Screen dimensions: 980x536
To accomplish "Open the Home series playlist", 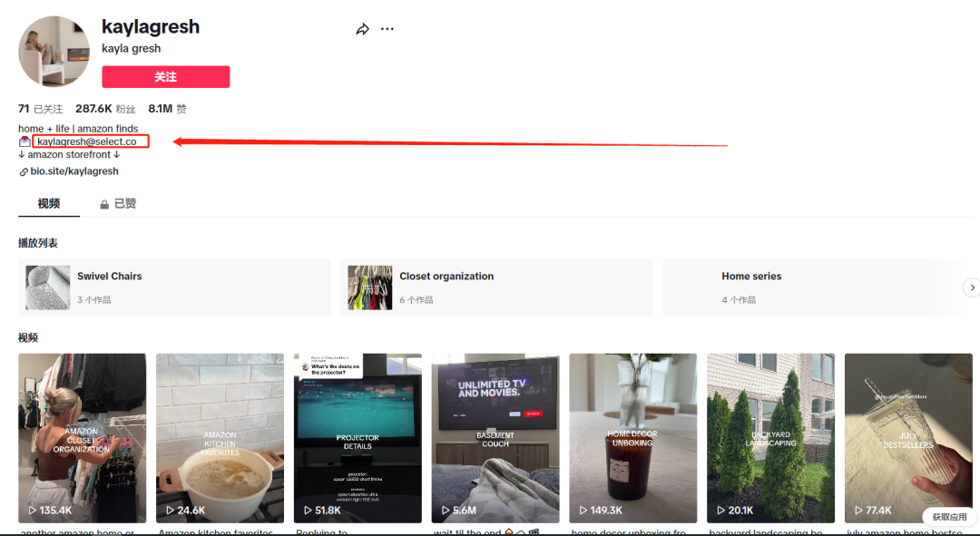I will (x=751, y=277).
